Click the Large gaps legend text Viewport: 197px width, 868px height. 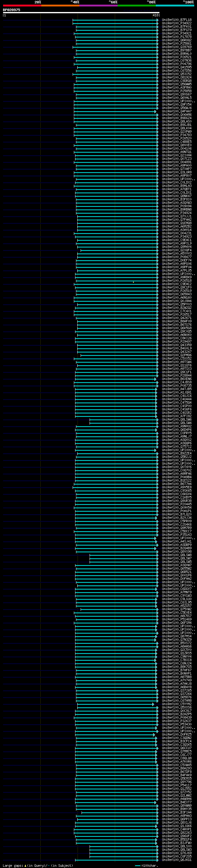[x=38, y=865]
